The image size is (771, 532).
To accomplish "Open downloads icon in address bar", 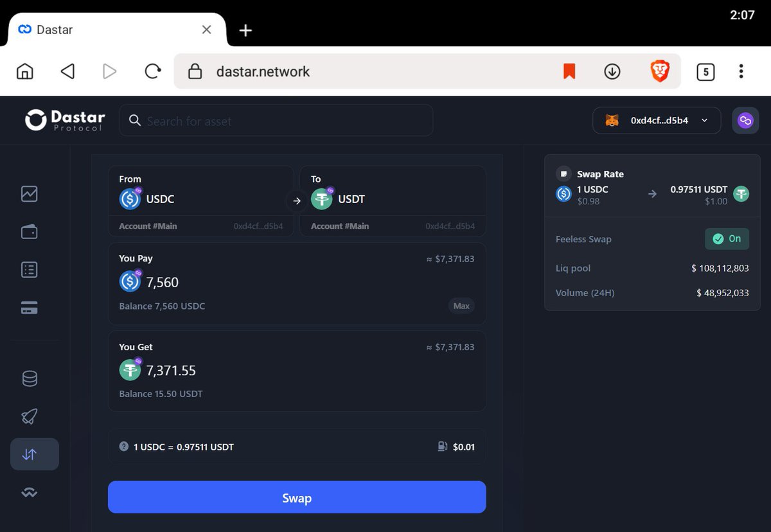I will [612, 71].
